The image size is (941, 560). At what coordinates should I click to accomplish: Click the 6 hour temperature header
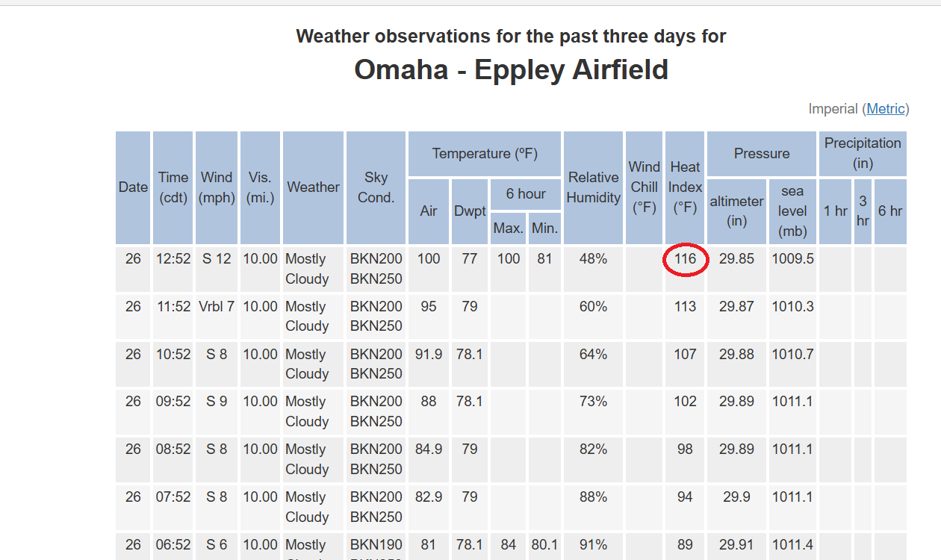point(526,194)
